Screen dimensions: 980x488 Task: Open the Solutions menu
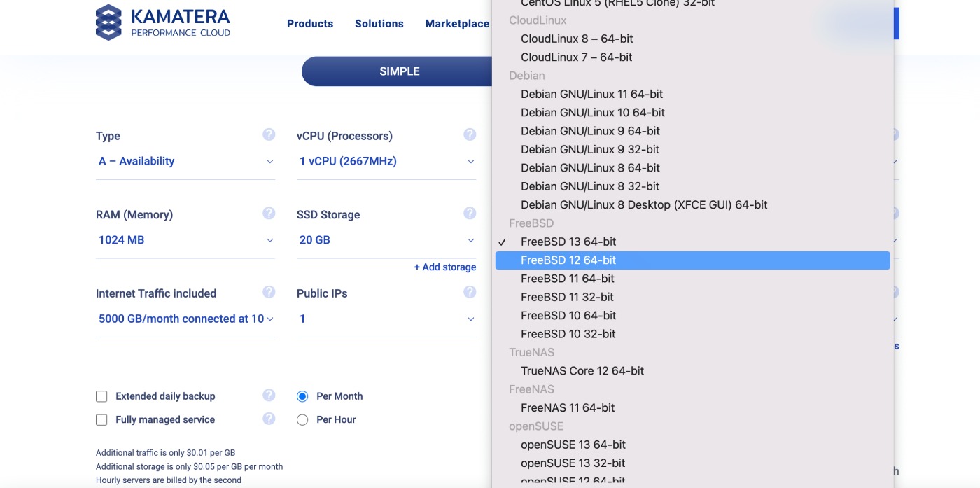[379, 23]
